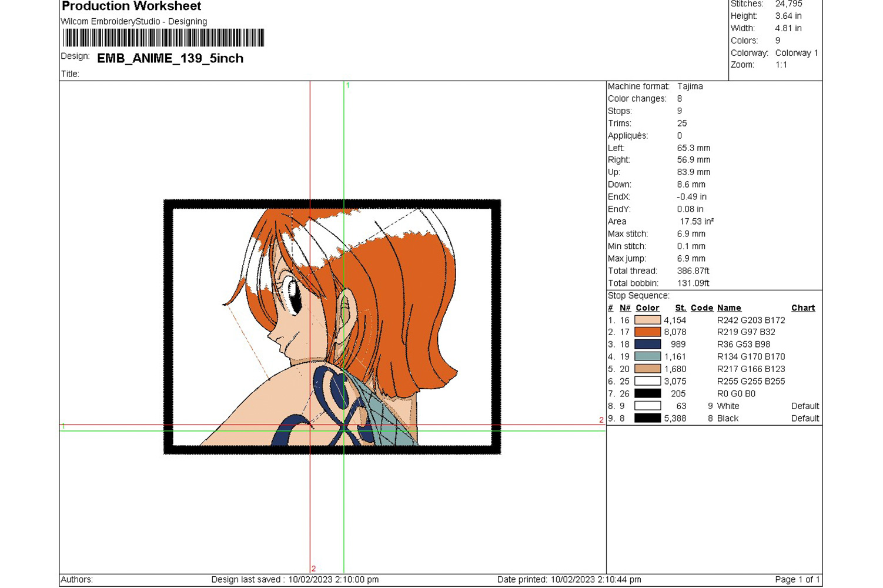
Task: Click the Code column header
Action: coord(702,308)
